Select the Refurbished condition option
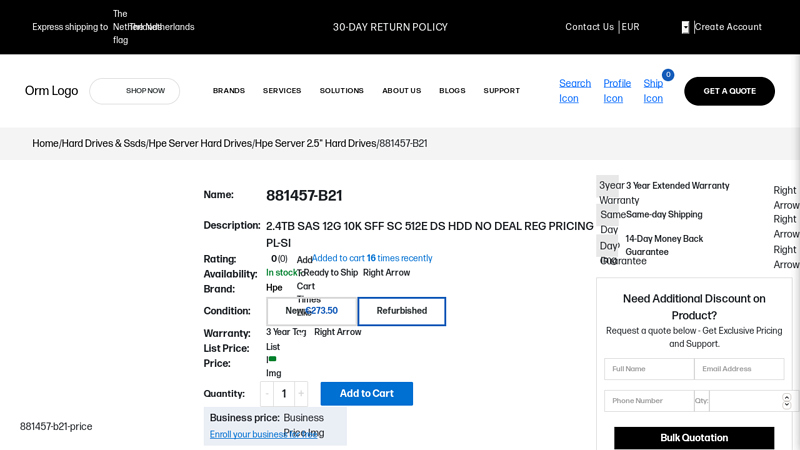The width and height of the screenshot is (800, 450). [402, 311]
